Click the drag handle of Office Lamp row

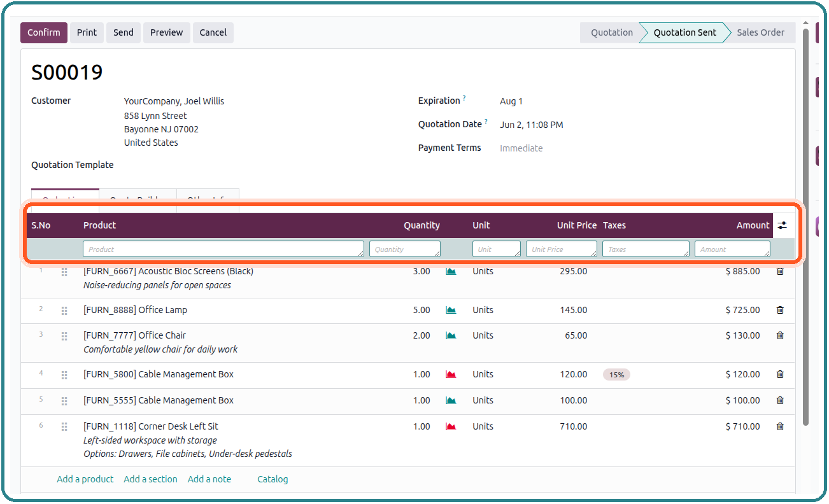pos(64,311)
